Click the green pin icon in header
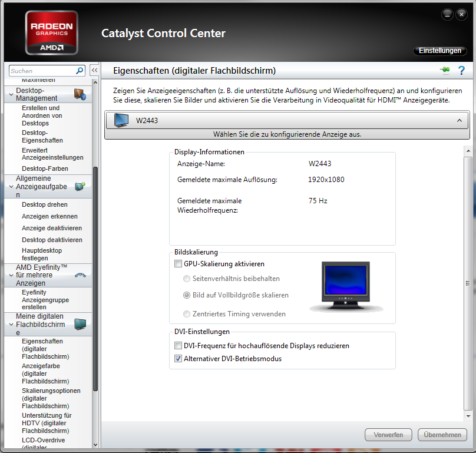The width and height of the screenshot is (476, 453). [445, 70]
